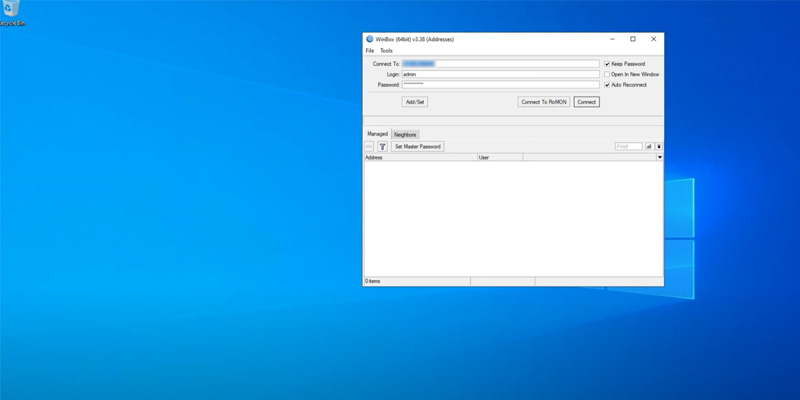Click the Connect To address field

click(501, 64)
